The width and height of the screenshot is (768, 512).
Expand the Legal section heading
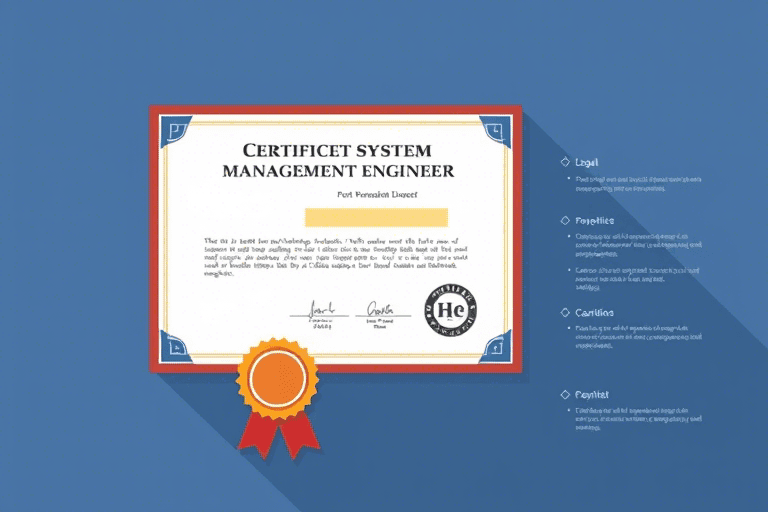tap(587, 161)
